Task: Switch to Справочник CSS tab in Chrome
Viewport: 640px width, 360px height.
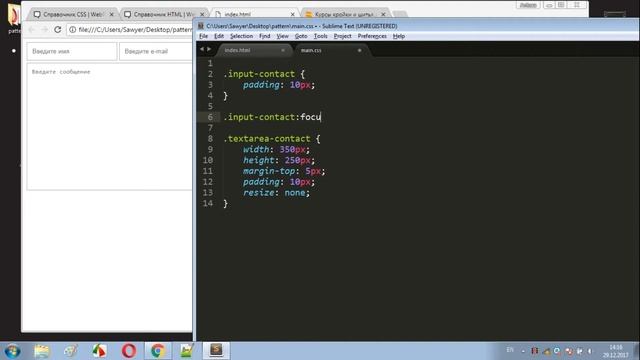Action: (x=73, y=14)
